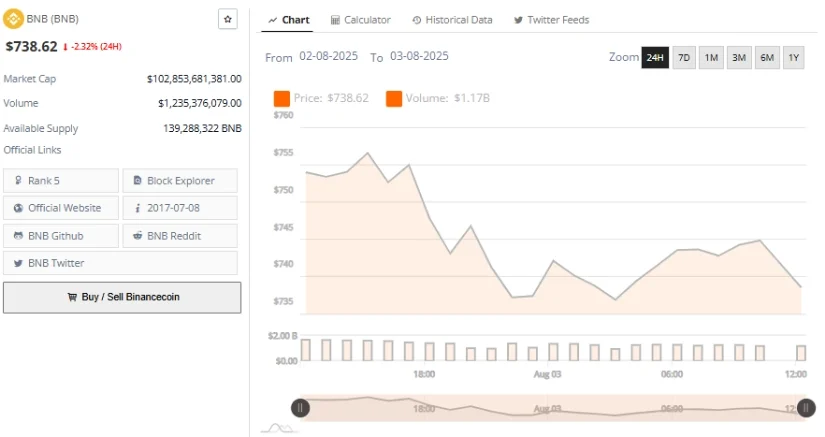The width and height of the screenshot is (825, 437).
Task: Switch to the Calculator tab
Action: coord(360,20)
